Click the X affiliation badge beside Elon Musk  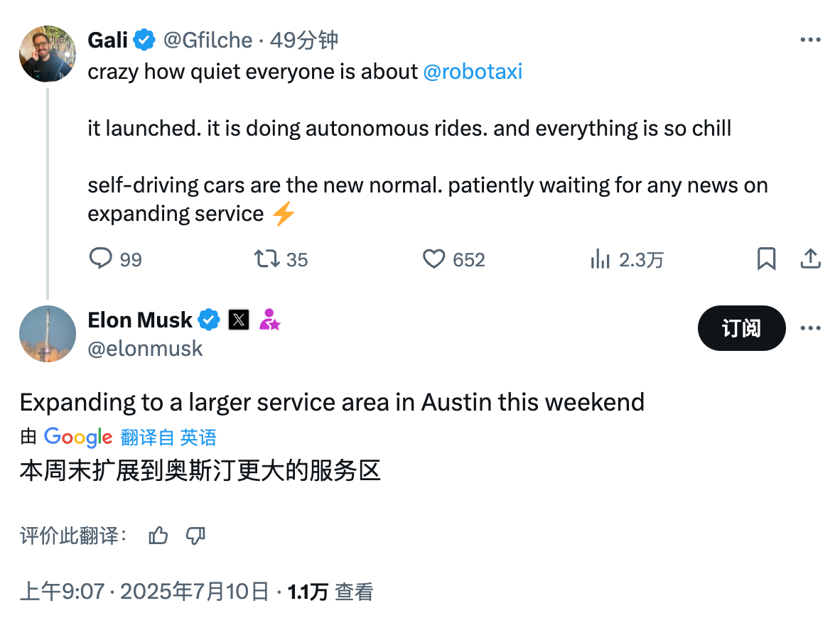pos(238,320)
